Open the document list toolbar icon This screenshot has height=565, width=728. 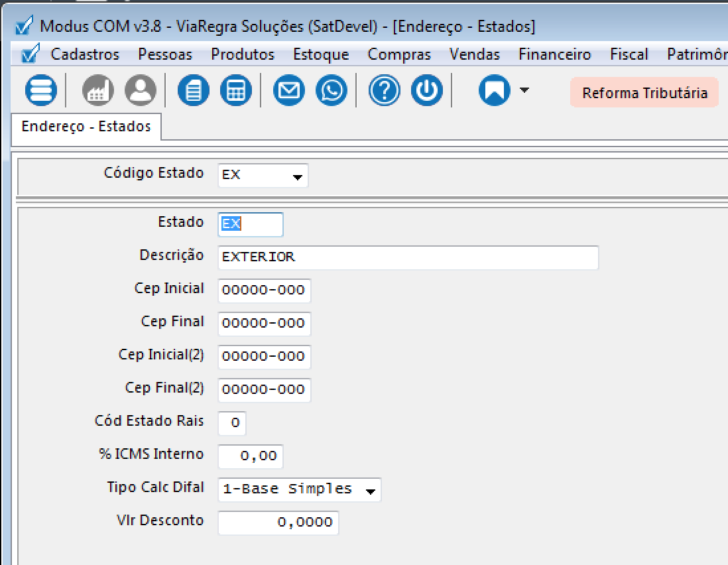point(194,91)
